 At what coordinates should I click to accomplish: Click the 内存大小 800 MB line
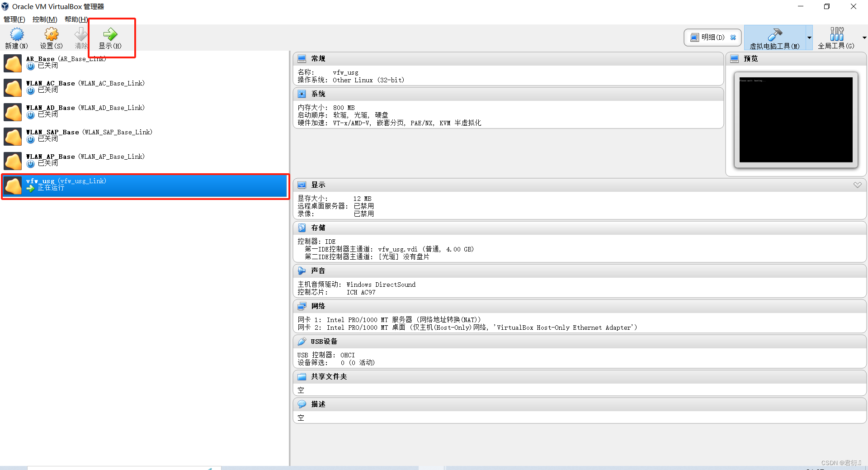point(326,108)
